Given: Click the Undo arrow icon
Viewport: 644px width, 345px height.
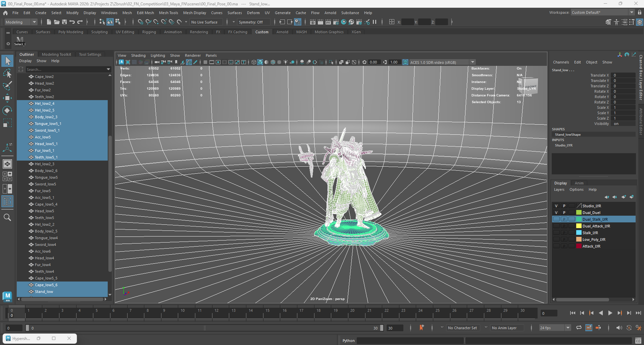Looking at the screenshot, I should [72, 22].
